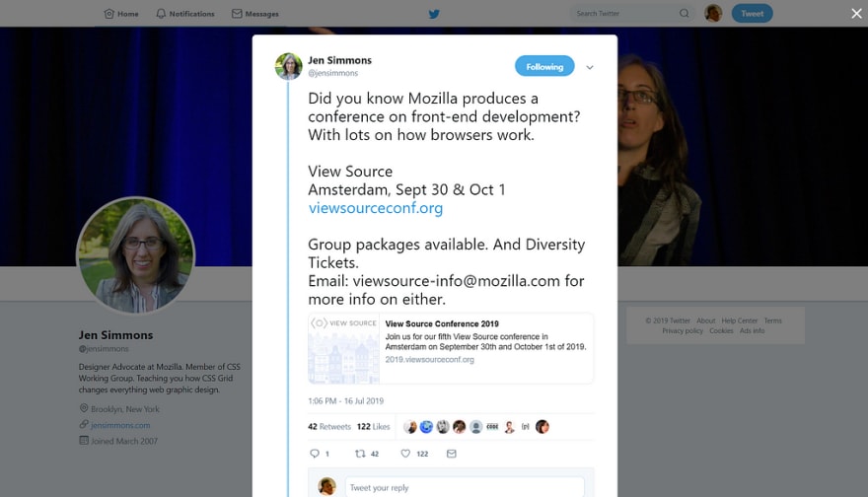Screen dimensions: 868x497
Task: Click the blue globe liker avatar
Action: tap(426, 427)
